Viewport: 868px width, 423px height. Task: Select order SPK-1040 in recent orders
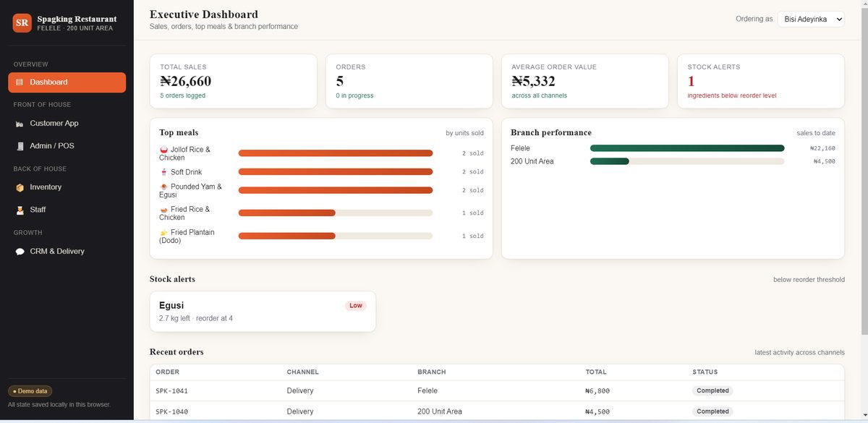coord(497,411)
